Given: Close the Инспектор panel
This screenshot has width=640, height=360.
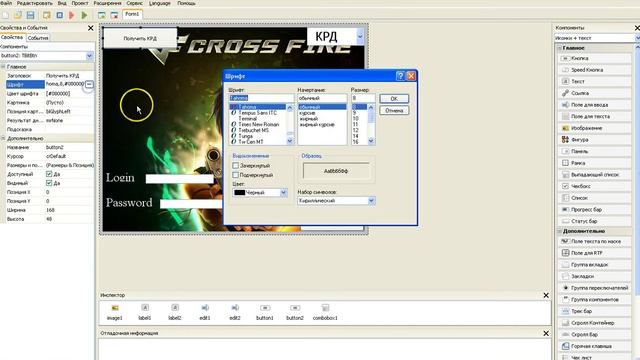Looking at the screenshot, I should 546,295.
